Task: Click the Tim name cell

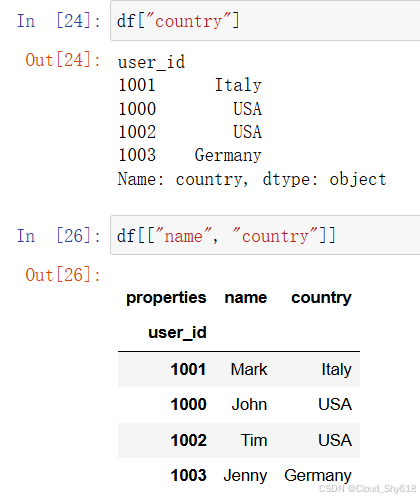Action: pos(254,440)
